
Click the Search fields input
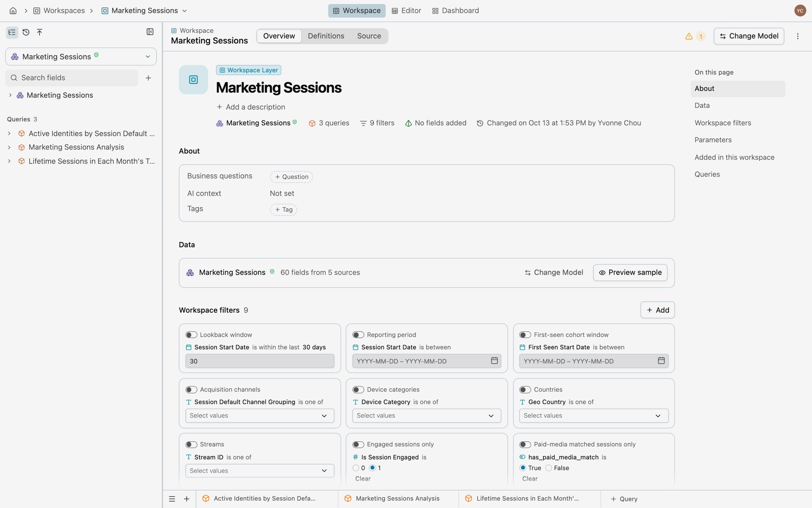point(72,78)
